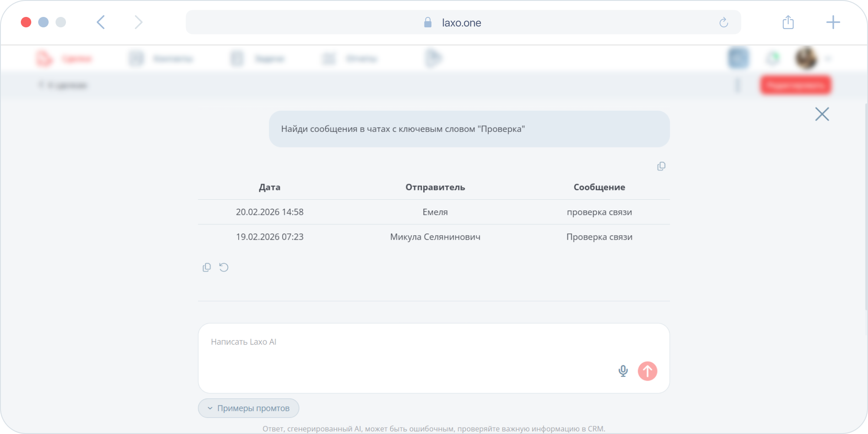Start voice input with the microphone icon
The image size is (868, 434).
(x=623, y=371)
